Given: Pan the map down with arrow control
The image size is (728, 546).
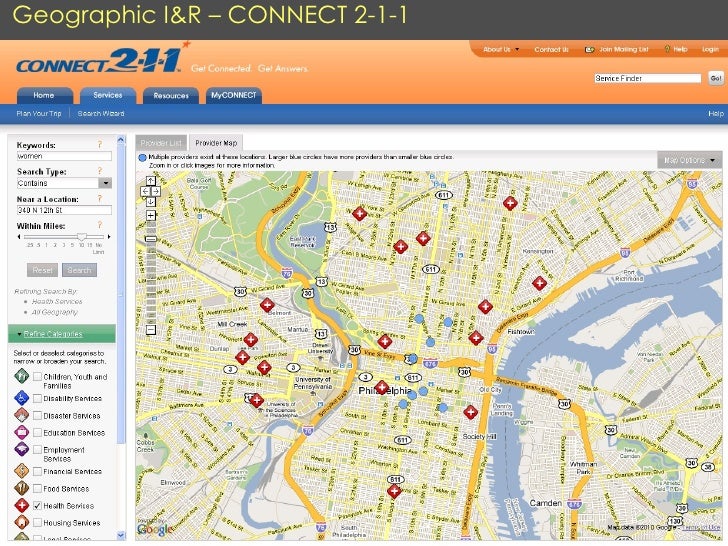Looking at the screenshot, I should [151, 202].
